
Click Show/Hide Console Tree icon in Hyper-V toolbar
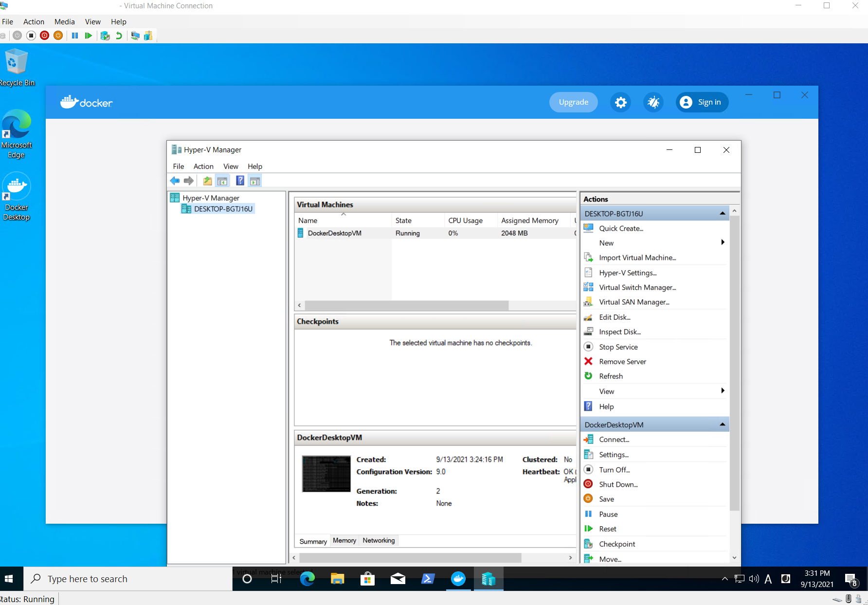pos(222,181)
